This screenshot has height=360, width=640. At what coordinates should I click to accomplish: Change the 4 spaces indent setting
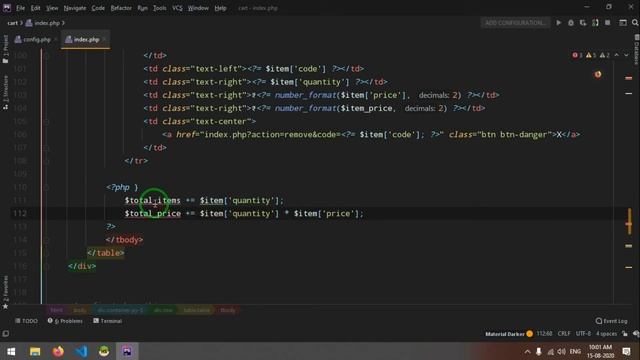[x=607, y=333]
